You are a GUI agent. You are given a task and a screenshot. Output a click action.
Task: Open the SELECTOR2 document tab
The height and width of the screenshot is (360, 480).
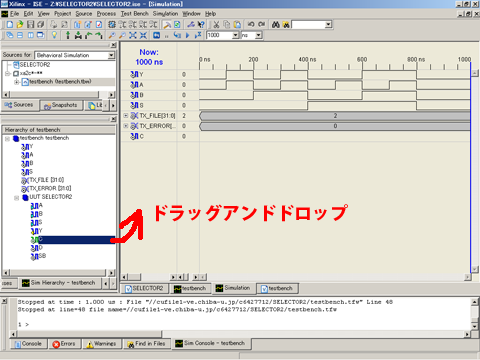tap(144, 288)
